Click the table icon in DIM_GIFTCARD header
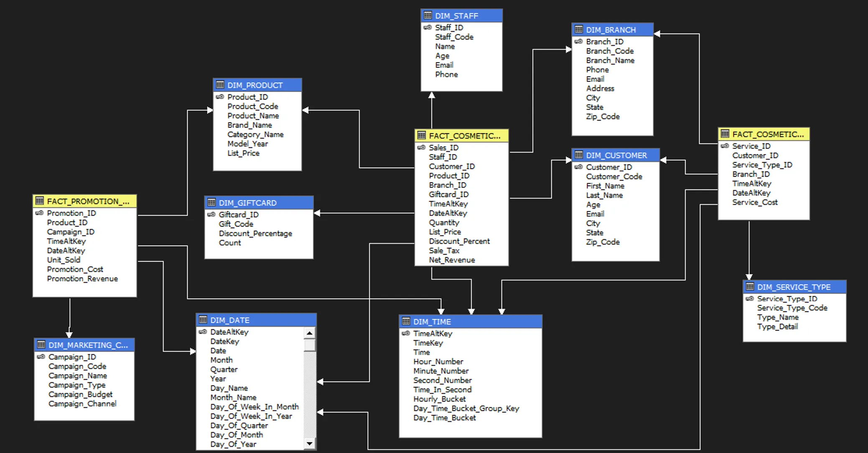 coord(211,202)
